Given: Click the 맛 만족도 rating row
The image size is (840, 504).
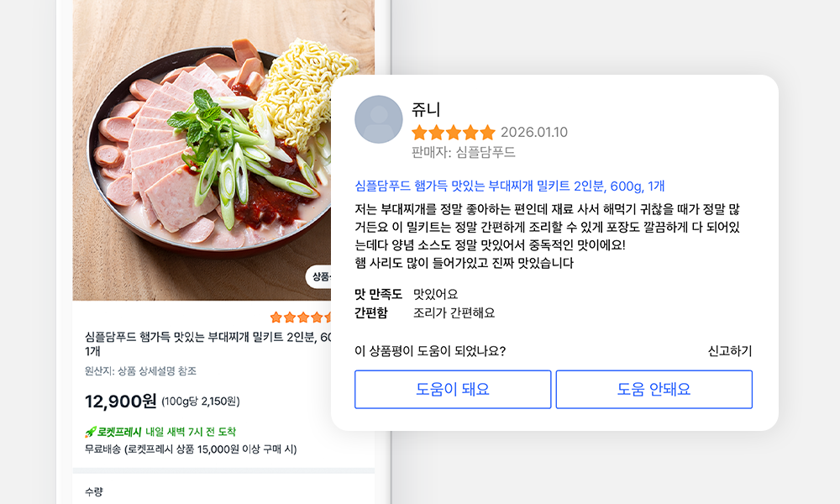Looking at the screenshot, I should point(406,294).
